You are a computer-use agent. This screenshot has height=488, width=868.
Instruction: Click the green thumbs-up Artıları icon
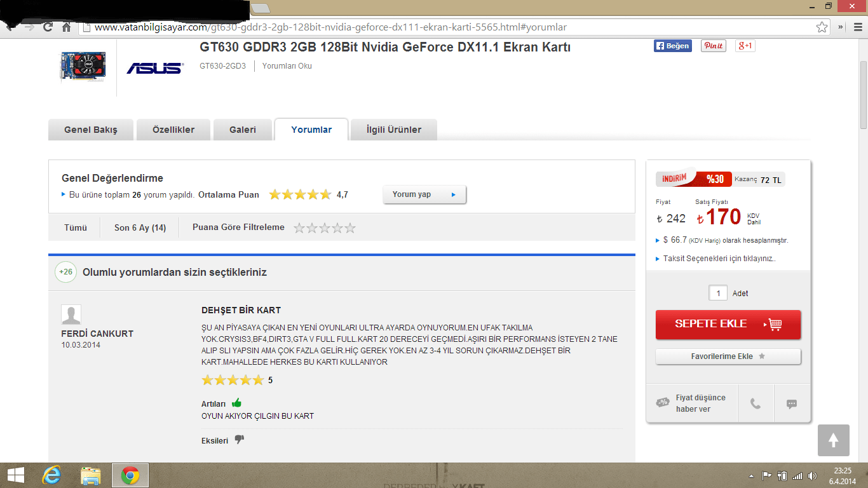coord(237,402)
